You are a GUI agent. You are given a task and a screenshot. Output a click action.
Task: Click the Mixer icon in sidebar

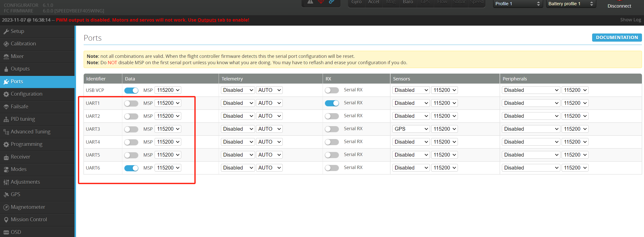point(6,57)
